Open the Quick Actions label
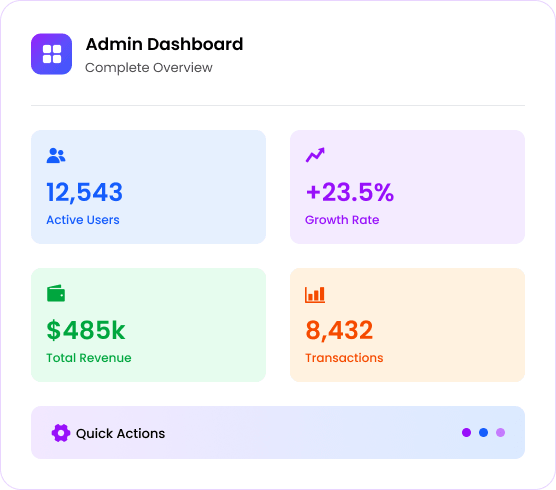Screen dimensions: 556x490 point(121,433)
